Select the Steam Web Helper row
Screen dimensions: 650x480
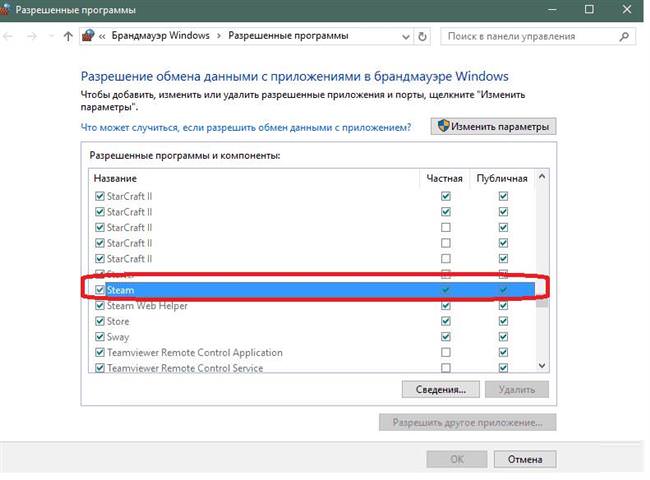[x=313, y=305]
